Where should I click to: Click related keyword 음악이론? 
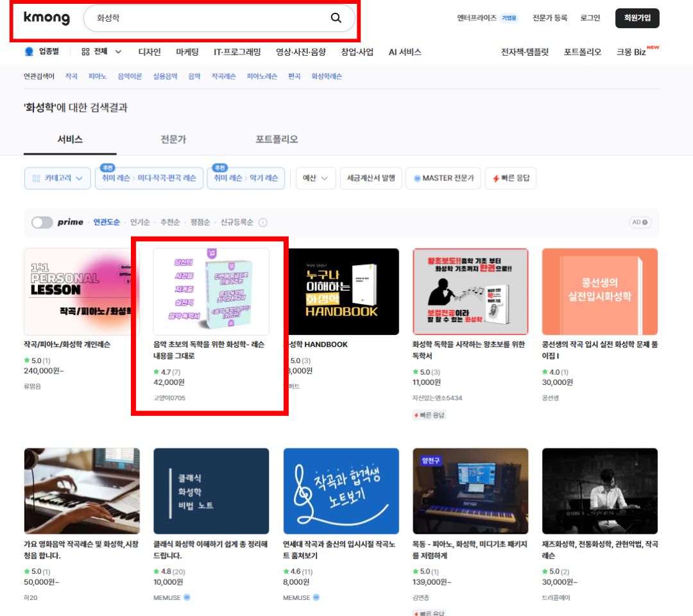click(130, 76)
